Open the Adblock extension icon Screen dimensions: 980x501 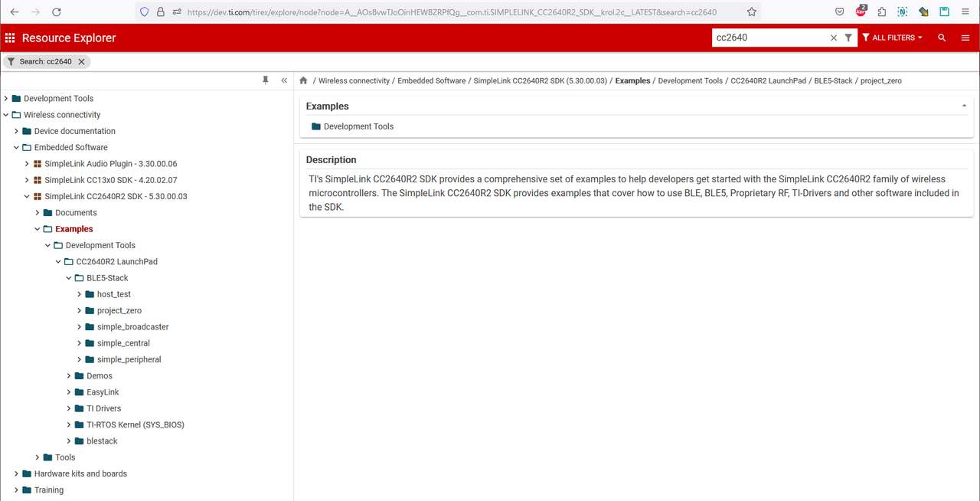pos(861,11)
